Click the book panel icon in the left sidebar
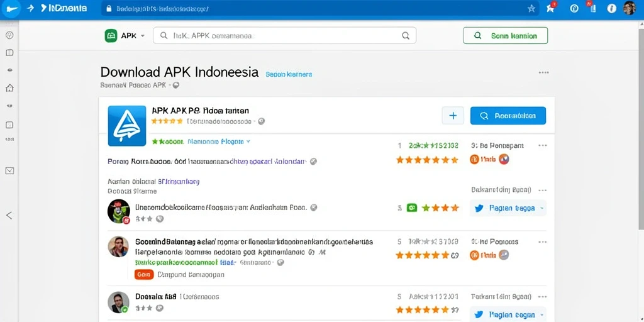Viewport: 644px width, 322px height. click(9, 53)
